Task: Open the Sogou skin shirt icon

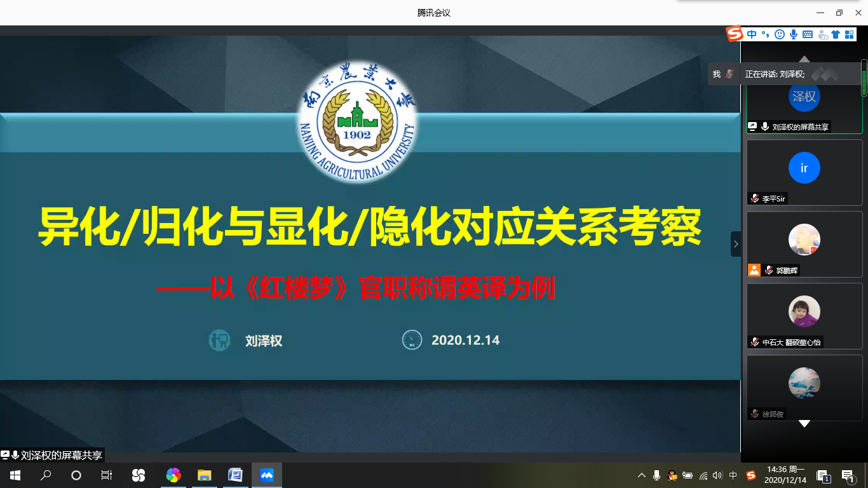Action: [x=836, y=34]
